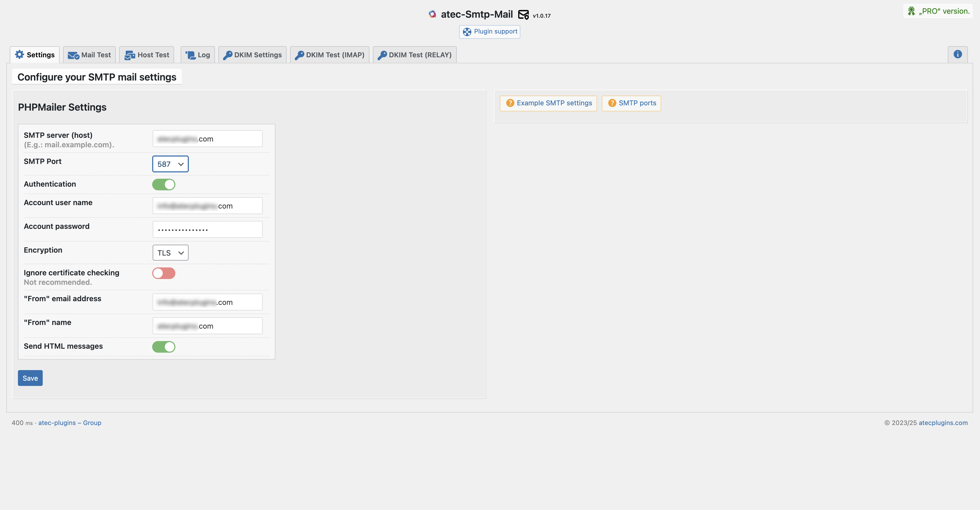Click the mail envelope icon beside the plugin title
The image size is (980, 510).
523,15
